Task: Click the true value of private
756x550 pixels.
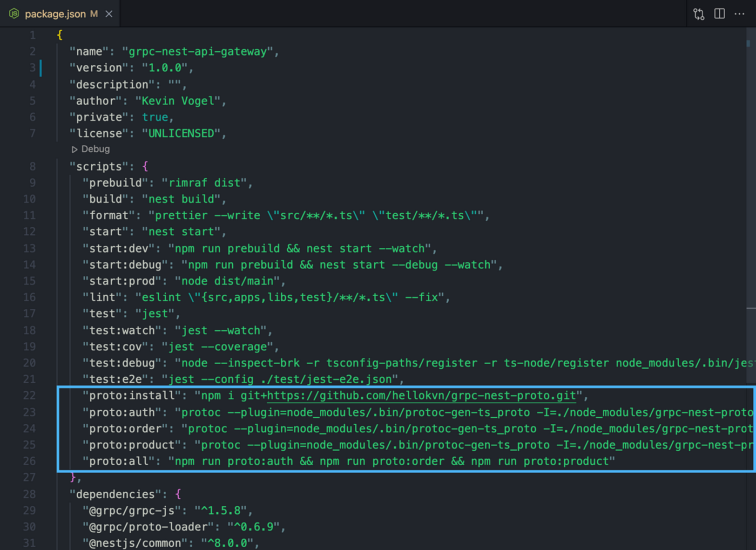Action: 155,117
